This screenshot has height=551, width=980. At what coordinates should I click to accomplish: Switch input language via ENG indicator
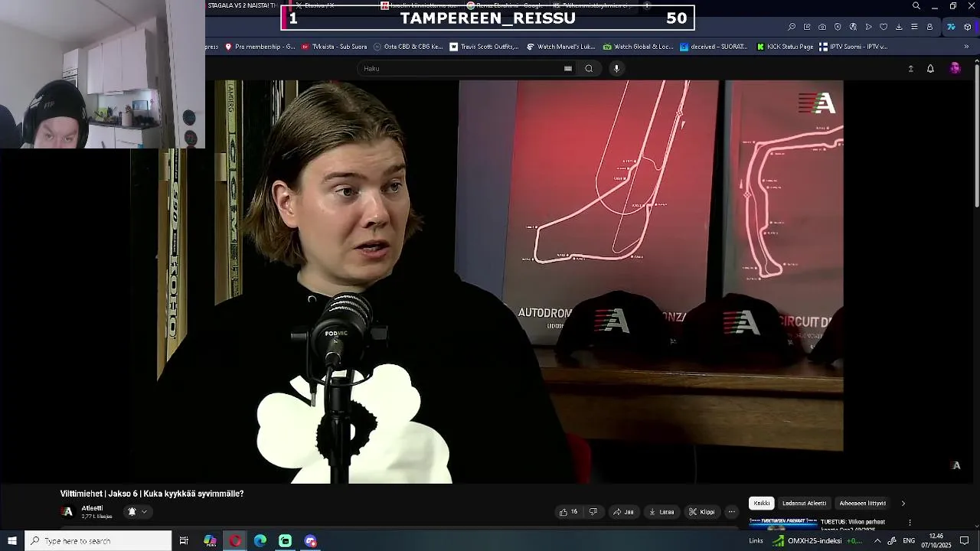[x=909, y=541]
